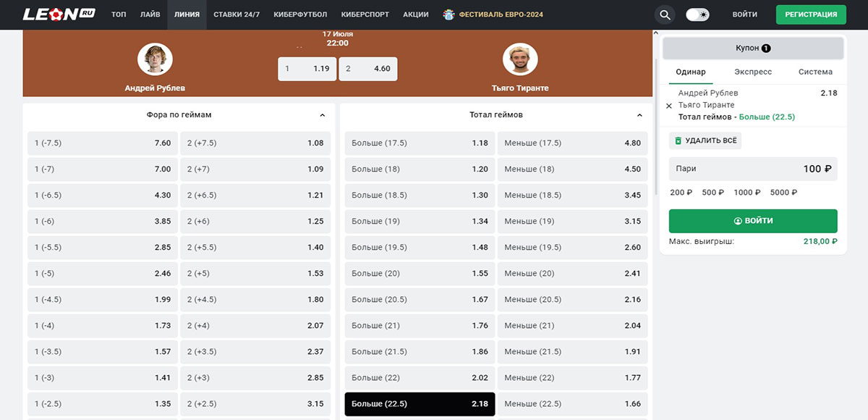Screen dimensions: 868x420
Task: Choose handicap 1 (-5) at 2.46
Action: 103,274
